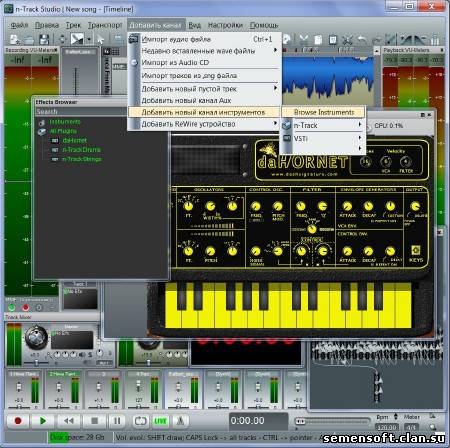Expand the VSTi submenu entry
The height and width of the screenshot is (448, 450).
click(323, 138)
